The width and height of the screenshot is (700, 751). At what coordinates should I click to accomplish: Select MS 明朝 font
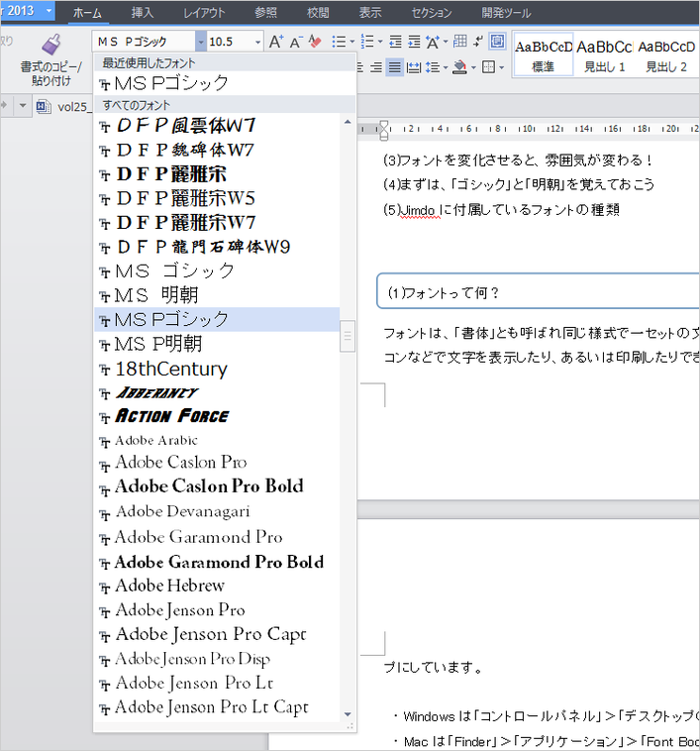point(217,295)
